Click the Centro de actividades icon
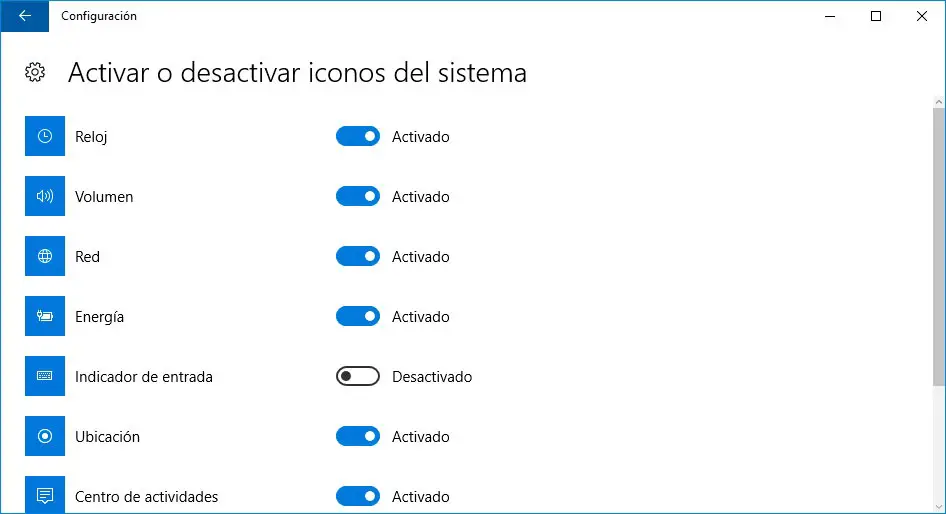Screen dimensions: 946x514 coord(44,495)
